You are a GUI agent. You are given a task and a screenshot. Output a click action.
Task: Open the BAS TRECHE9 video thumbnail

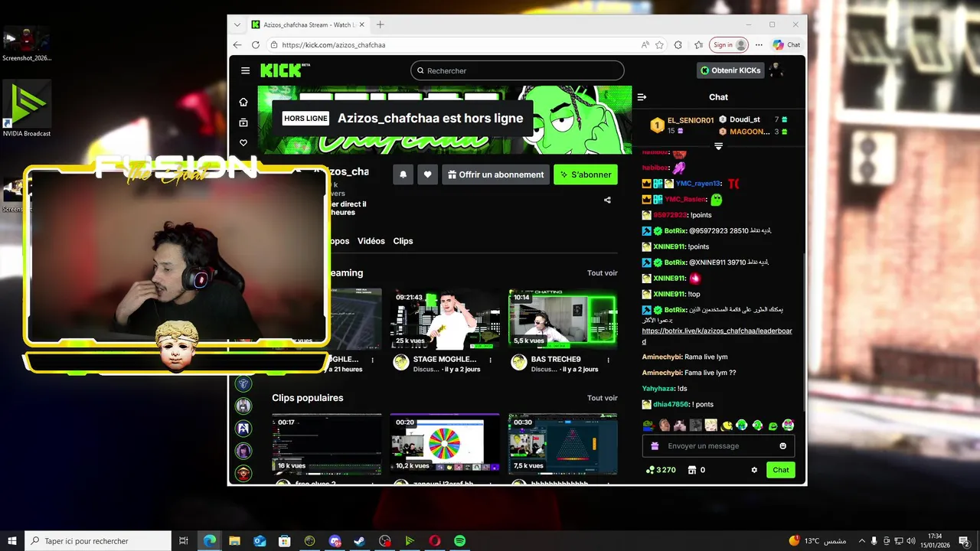(563, 319)
